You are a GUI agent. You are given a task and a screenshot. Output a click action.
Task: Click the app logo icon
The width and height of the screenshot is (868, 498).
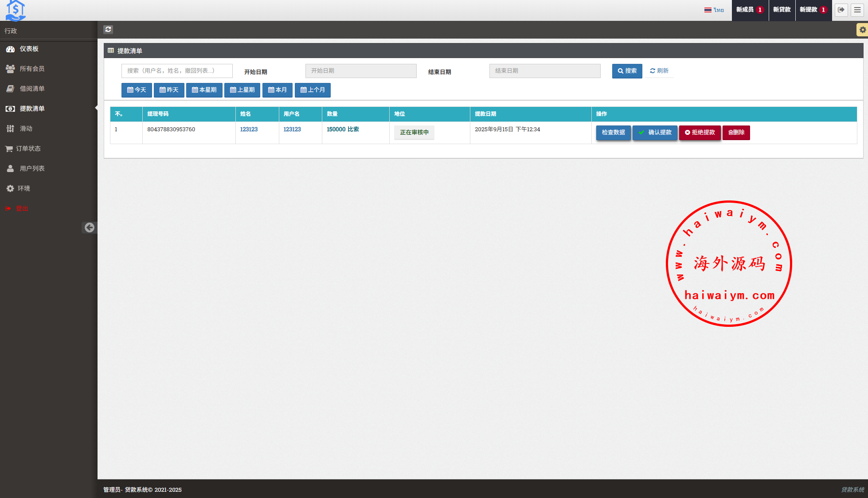pos(16,10)
